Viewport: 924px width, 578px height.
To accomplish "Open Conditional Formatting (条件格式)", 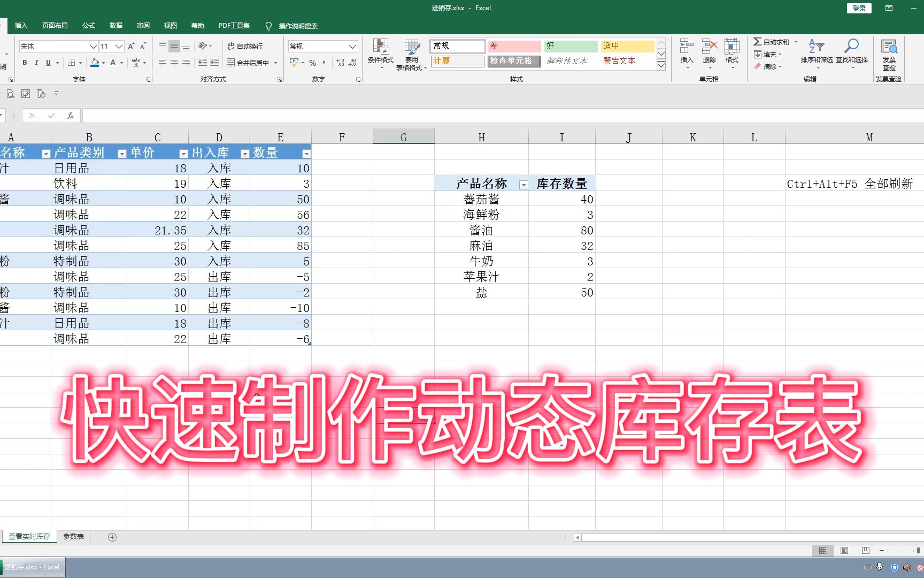I will (381, 54).
